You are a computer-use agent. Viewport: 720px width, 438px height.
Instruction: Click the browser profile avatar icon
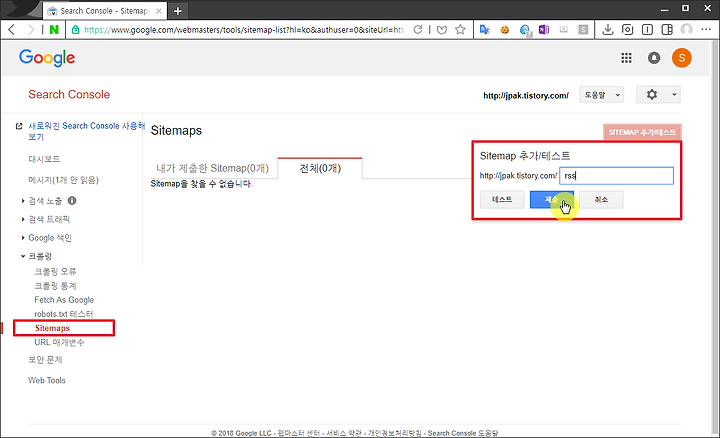tap(686, 30)
